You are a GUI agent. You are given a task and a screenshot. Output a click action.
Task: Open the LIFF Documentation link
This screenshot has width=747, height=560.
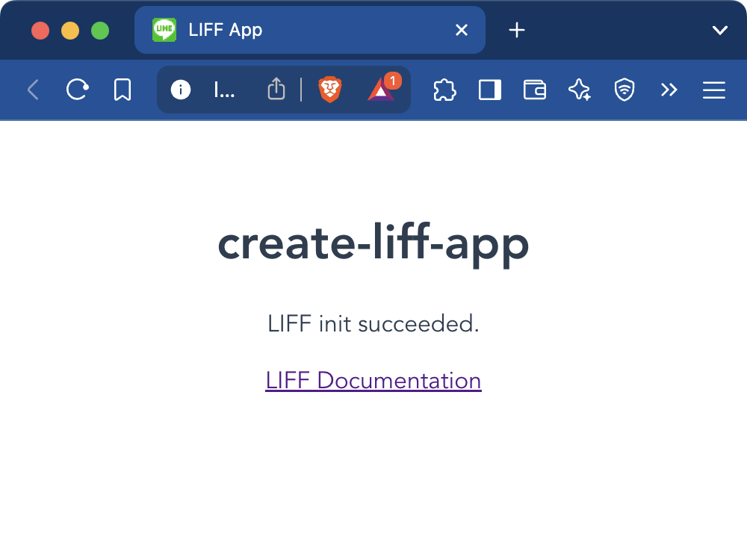coord(373,381)
